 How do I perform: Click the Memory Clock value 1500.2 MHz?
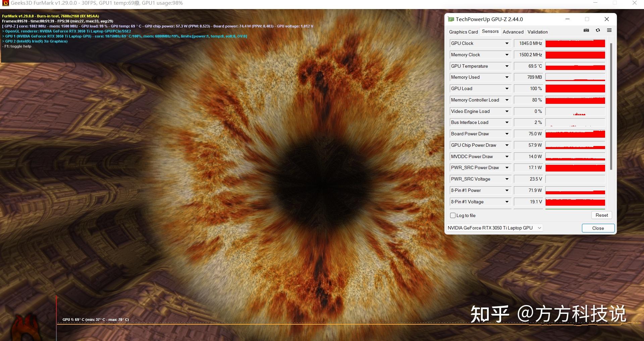(x=528, y=55)
